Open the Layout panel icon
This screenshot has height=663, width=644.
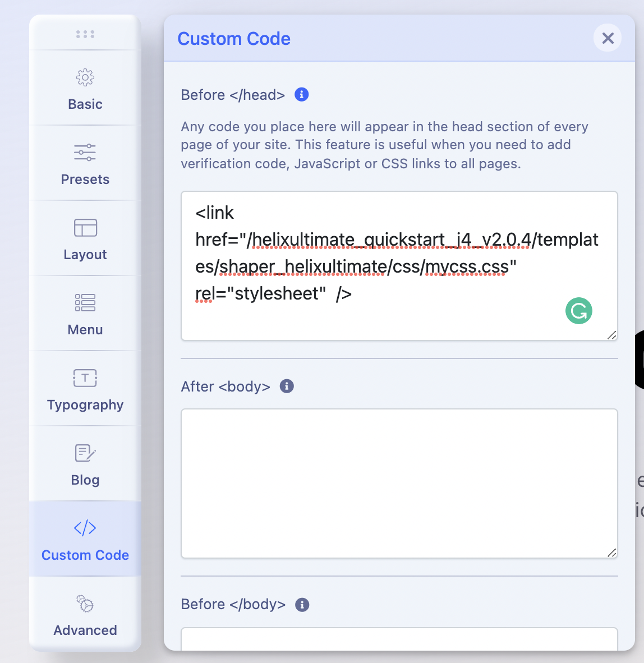[85, 228]
